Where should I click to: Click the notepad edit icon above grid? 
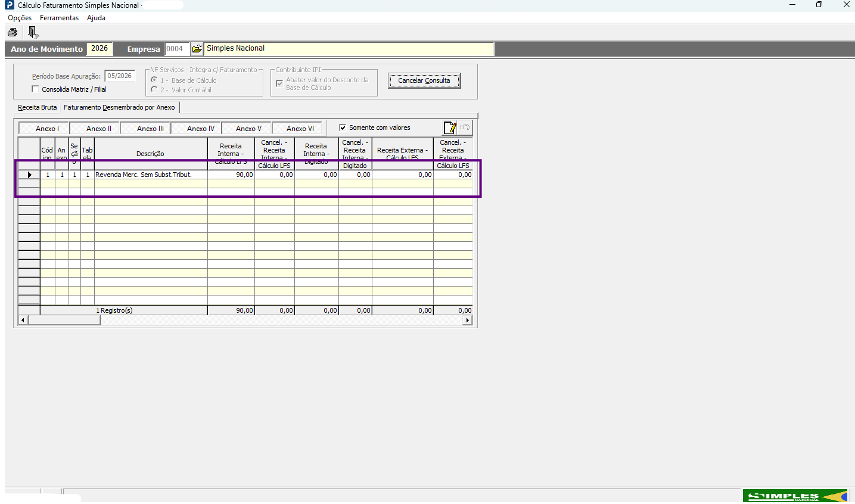tap(450, 127)
